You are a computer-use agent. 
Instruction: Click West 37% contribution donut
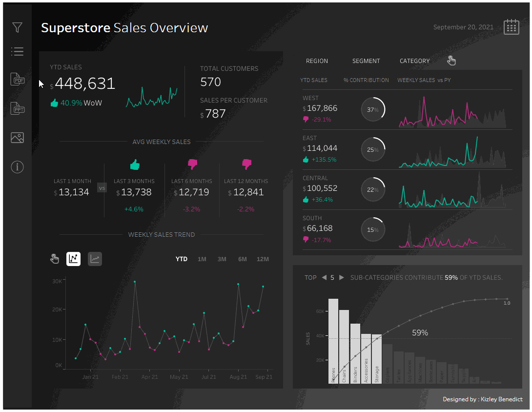[373, 110]
